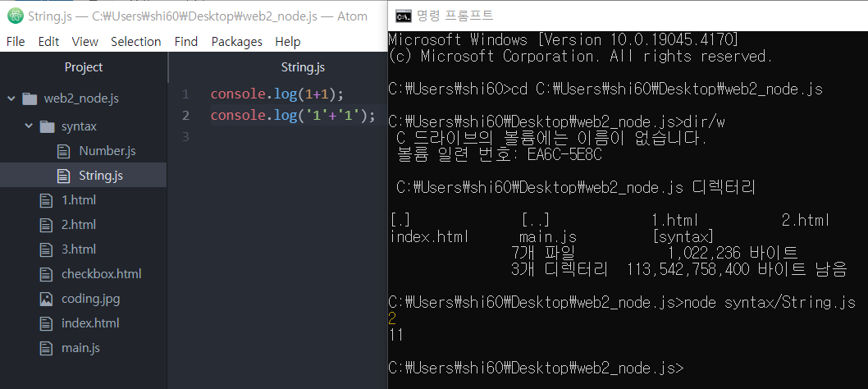
Task: Click 'dir/w' command in terminal
Action: 704,122
